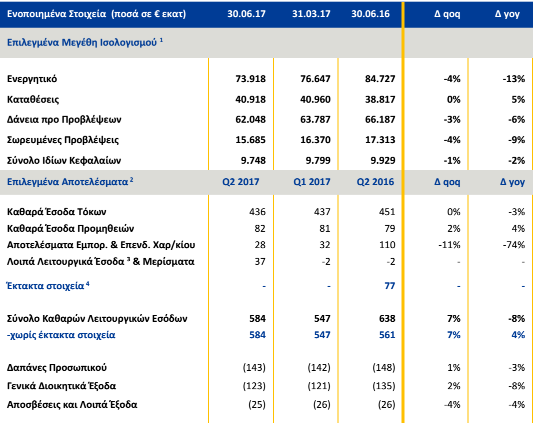534x423 pixels.
Task: Select the provisions value 15.685
Action: (x=250, y=140)
